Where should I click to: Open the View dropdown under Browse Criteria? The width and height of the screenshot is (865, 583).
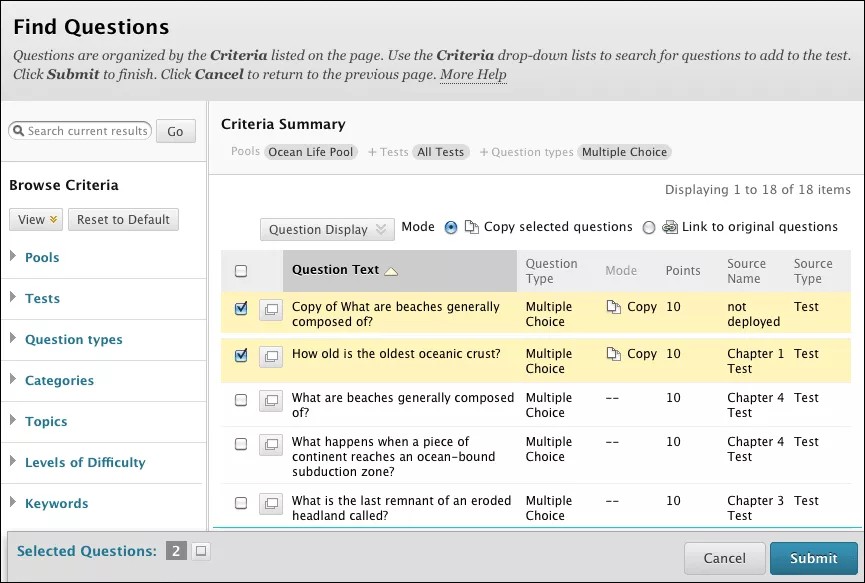[x=35, y=219]
